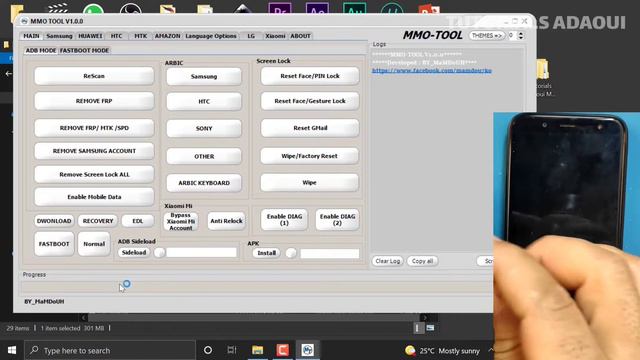Click the ReScan button
Image resolution: width=640 pixels, height=360 pixels.
pyautogui.click(x=94, y=76)
